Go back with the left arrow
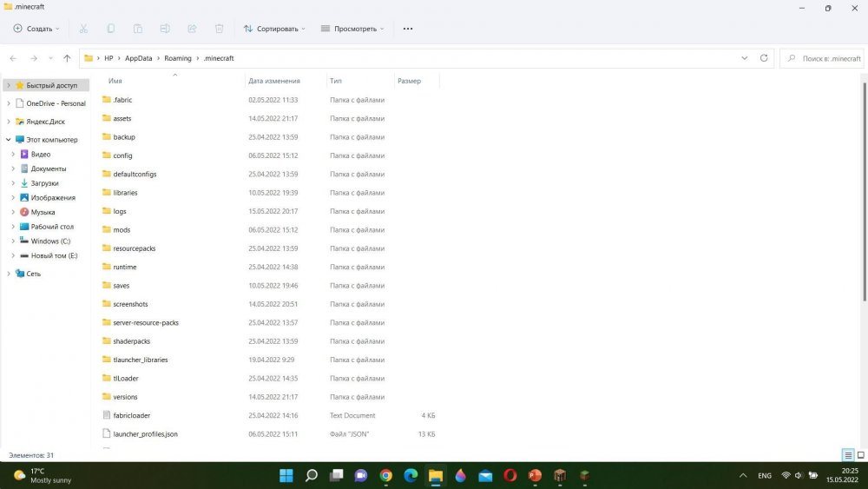The width and height of the screenshot is (868, 489). click(x=13, y=58)
